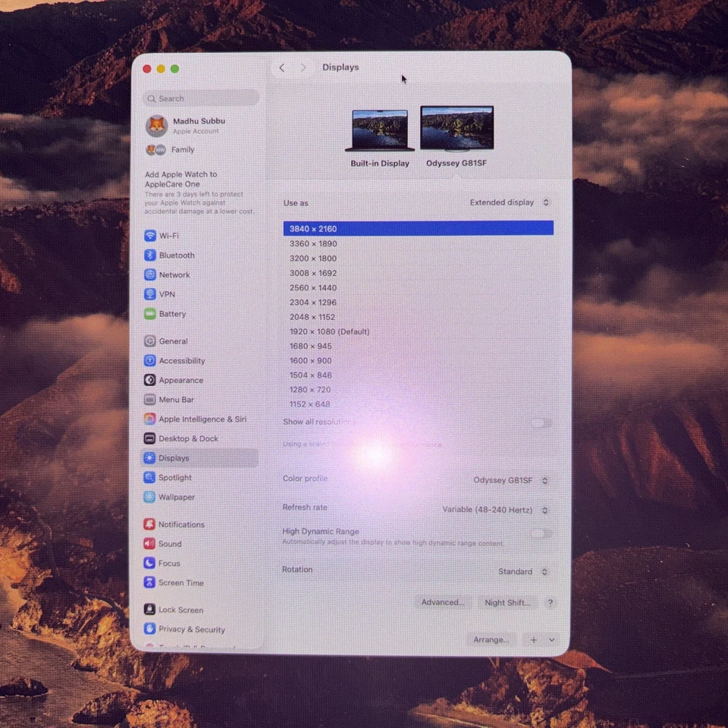The height and width of the screenshot is (728, 728).
Task: Click the plus add display button
Action: pos(533,640)
